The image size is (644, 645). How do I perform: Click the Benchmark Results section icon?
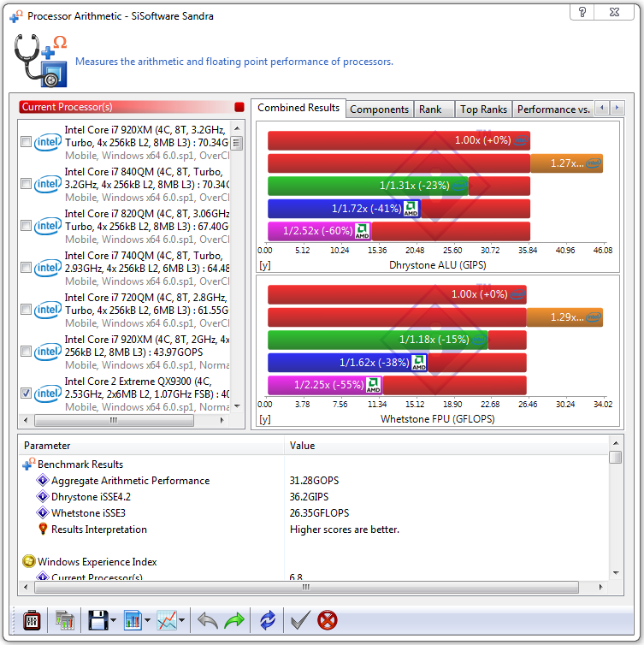pyautogui.click(x=29, y=464)
